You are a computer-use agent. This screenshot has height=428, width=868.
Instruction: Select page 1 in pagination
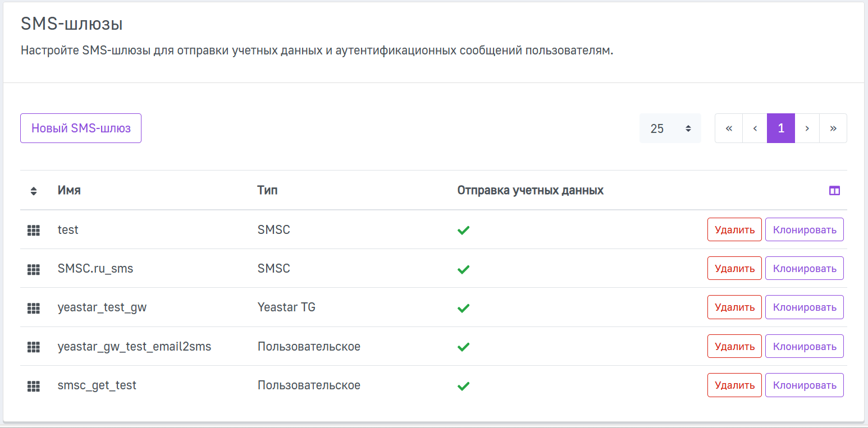780,128
